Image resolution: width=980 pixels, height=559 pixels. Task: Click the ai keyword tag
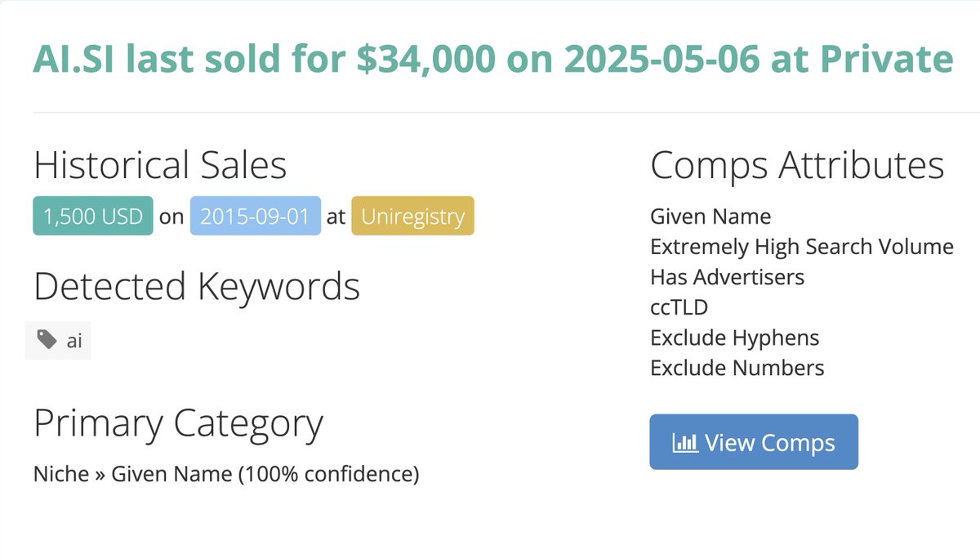58,340
